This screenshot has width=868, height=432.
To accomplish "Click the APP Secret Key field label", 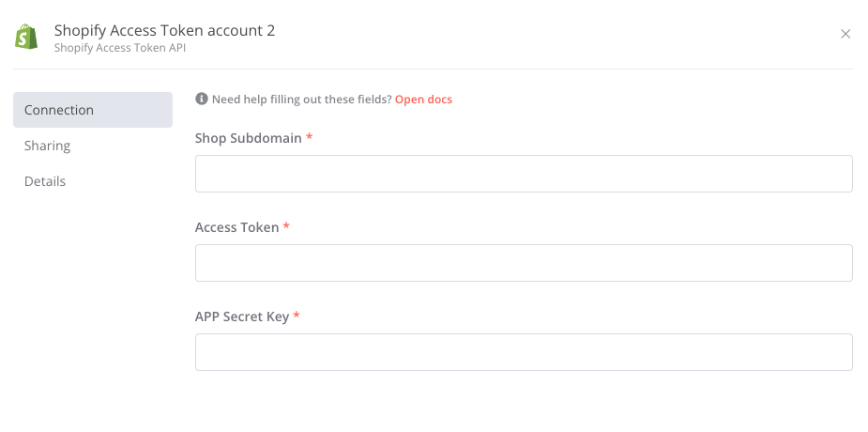I will pos(242,316).
